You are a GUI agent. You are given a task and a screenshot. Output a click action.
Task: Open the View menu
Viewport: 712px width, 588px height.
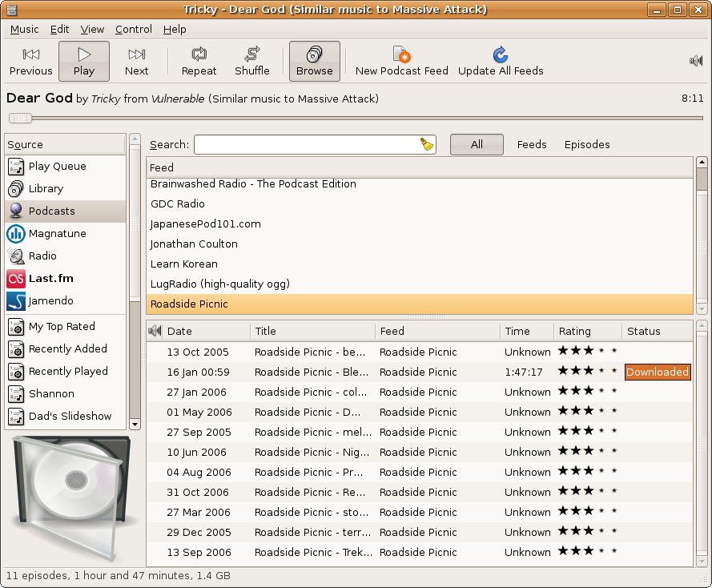coord(92,29)
